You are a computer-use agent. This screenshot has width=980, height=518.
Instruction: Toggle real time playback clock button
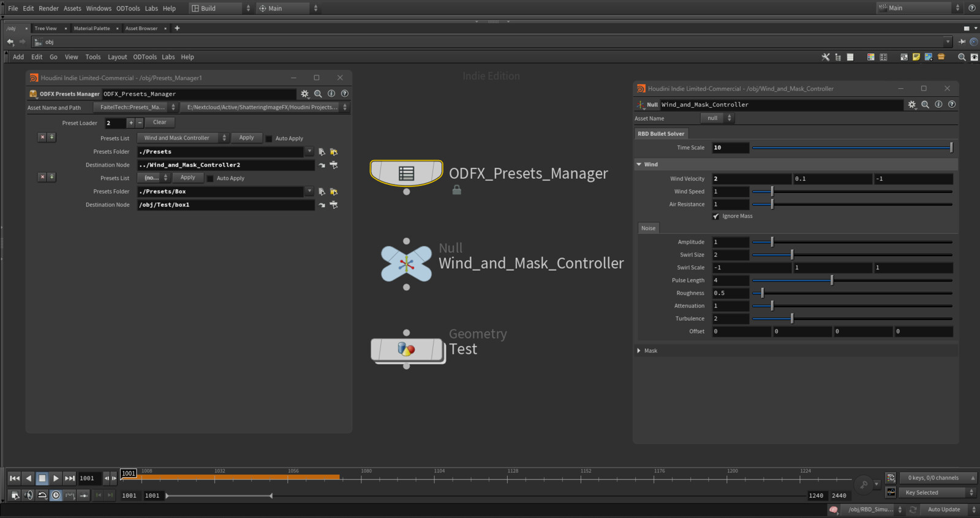56,495
